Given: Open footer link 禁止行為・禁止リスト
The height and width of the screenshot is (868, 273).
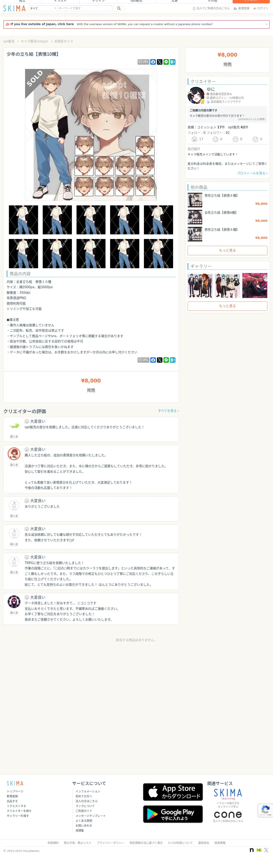Looking at the screenshot, I should (x=77, y=843).
